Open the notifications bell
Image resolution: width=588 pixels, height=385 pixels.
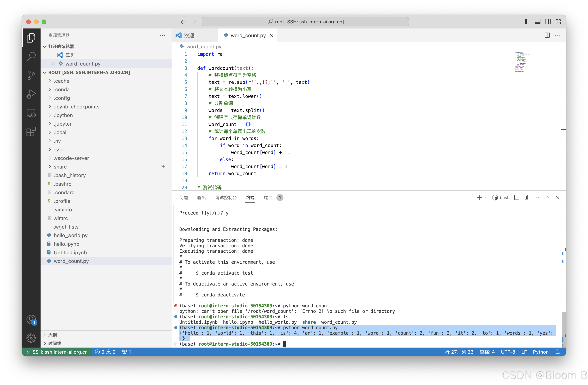click(558, 352)
